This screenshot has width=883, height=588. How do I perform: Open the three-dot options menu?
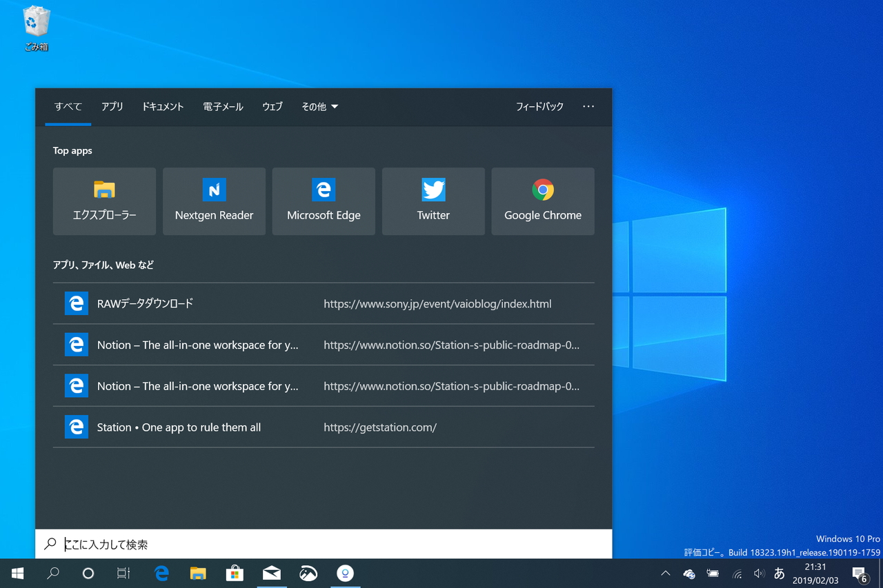pyautogui.click(x=588, y=107)
